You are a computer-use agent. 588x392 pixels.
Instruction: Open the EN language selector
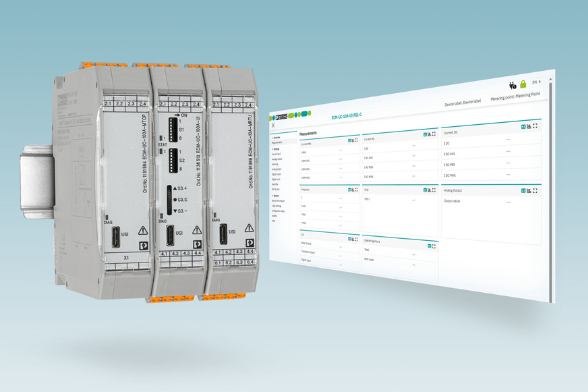coord(535,82)
